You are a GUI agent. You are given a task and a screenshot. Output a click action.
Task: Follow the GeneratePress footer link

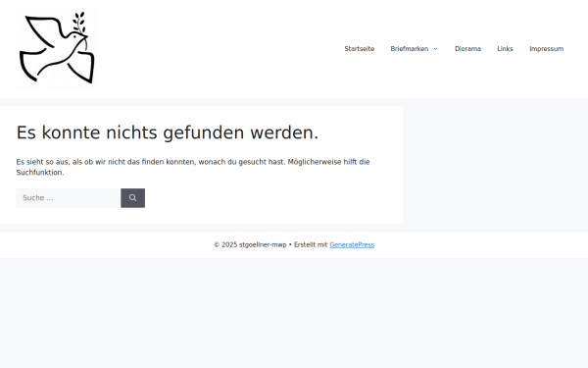[x=352, y=244]
